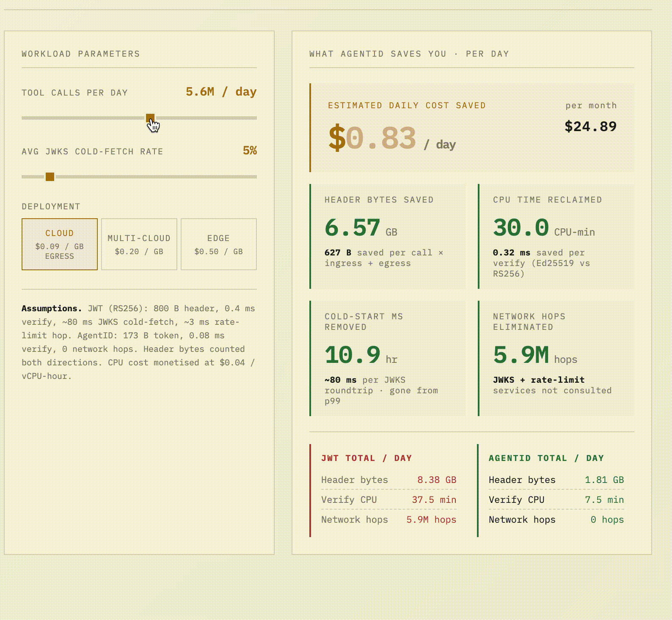Click the AgentID verify CPU 7.5 min
672x620 pixels.
point(604,500)
